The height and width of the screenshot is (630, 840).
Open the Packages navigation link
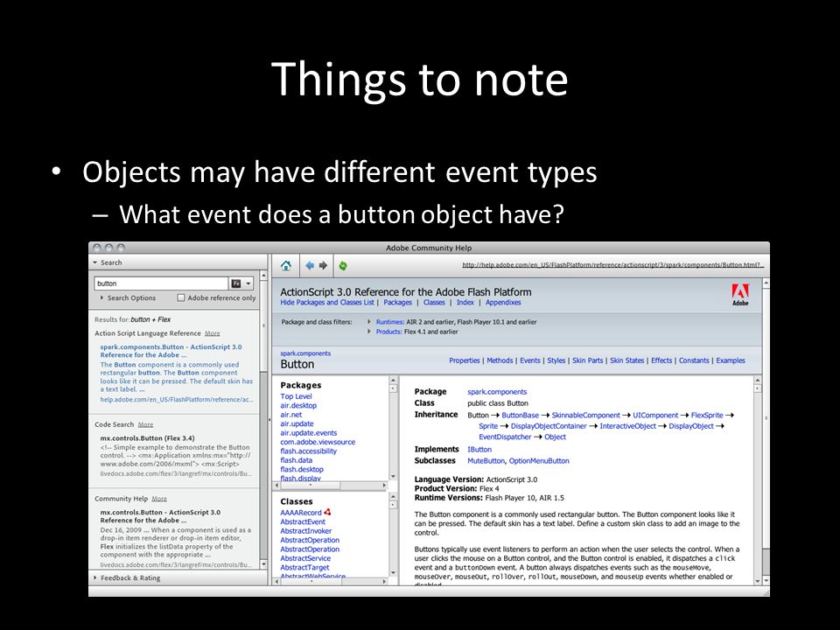397,302
